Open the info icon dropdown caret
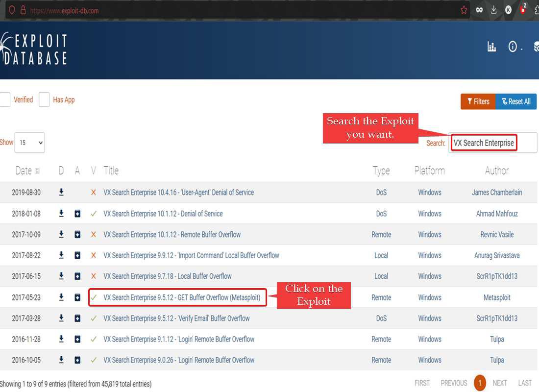Image resolution: width=539 pixels, height=392 pixels. point(521,49)
